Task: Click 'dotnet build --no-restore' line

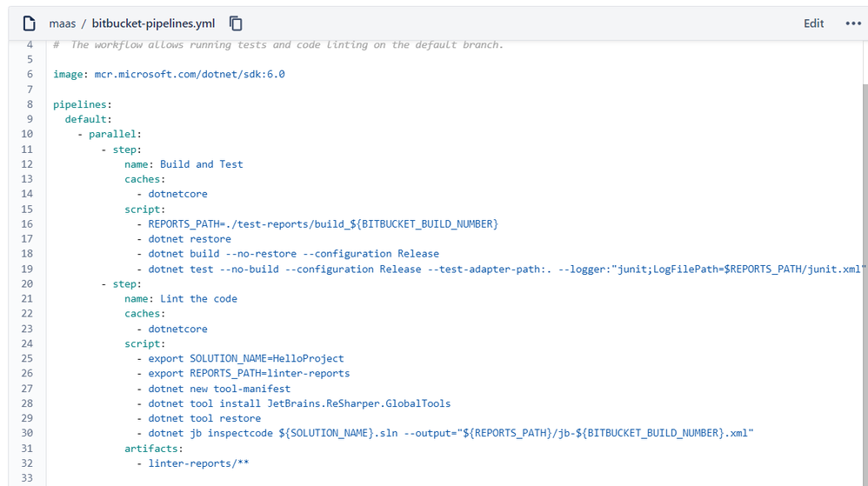Action: pyautogui.click(x=293, y=254)
